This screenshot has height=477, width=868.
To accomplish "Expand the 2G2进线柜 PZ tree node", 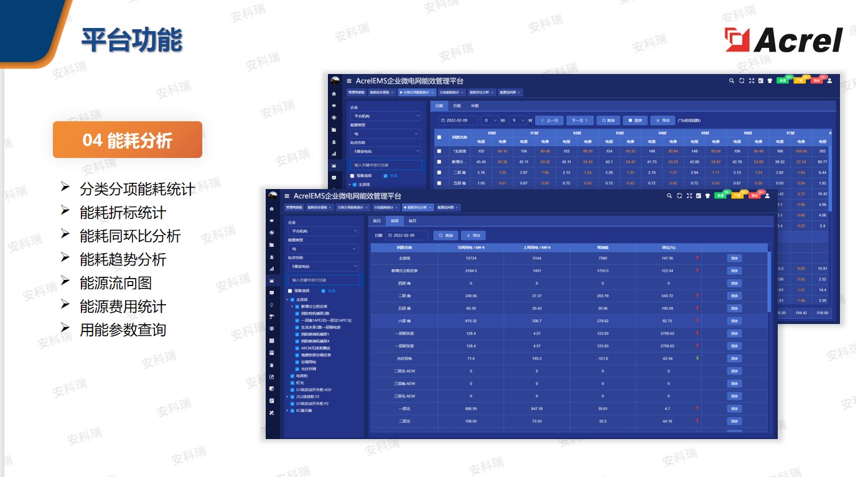I will coord(287,396).
